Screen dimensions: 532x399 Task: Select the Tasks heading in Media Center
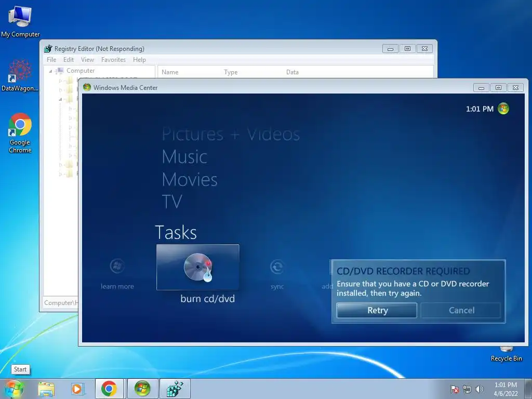176,232
